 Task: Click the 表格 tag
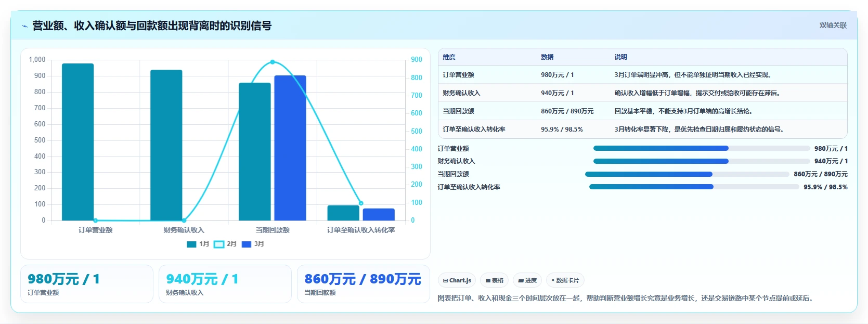494,280
